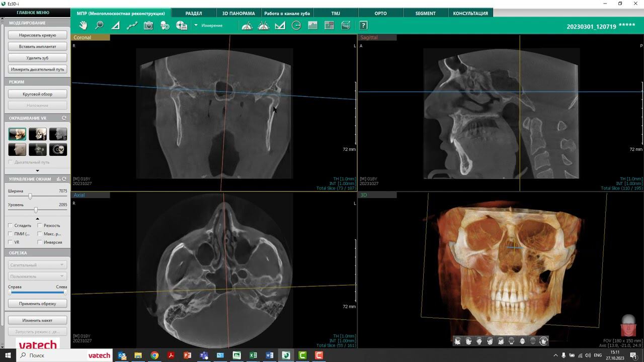
Task: Reset VR coloring with refresh icon
Action: 64,118
